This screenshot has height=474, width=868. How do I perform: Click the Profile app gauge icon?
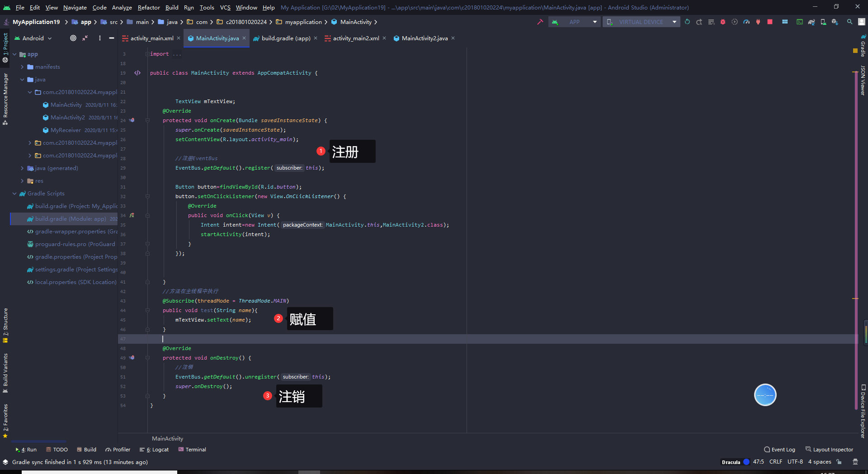746,22
